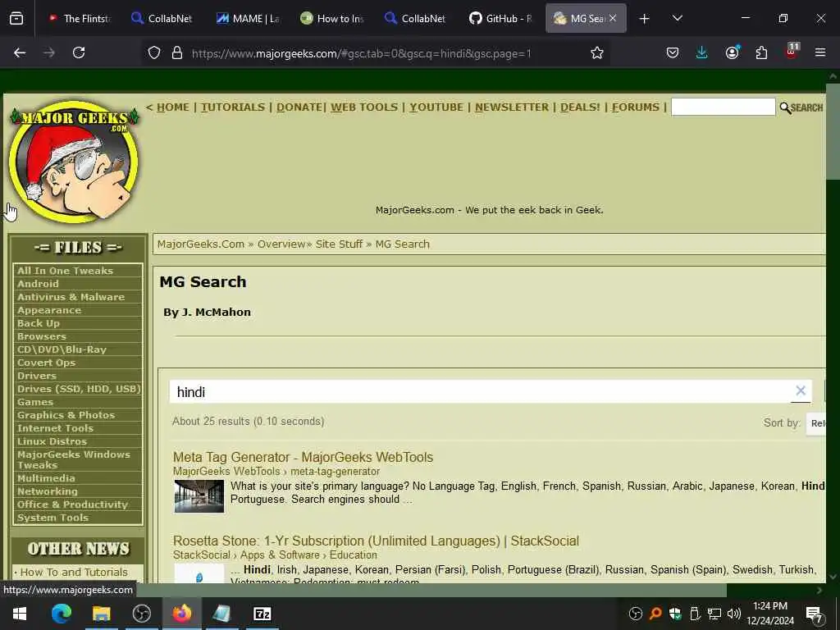The height and width of the screenshot is (630, 840).
Task: Click the hindi search query field
Action: 479,391
